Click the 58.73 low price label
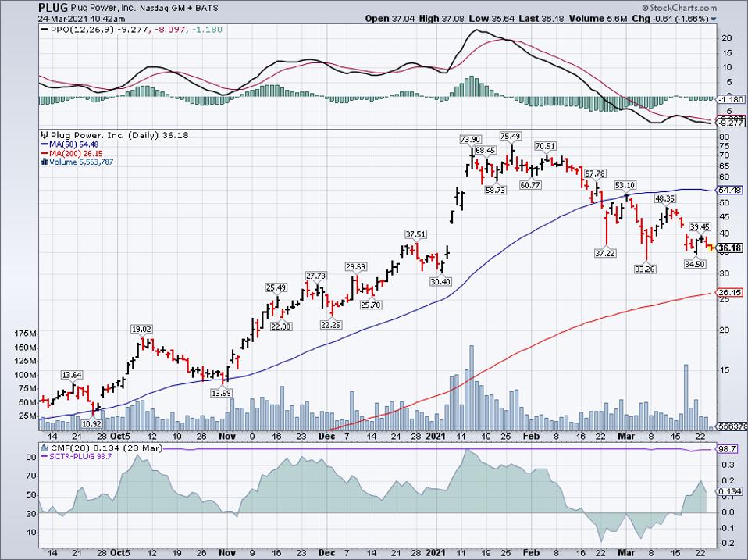 (495, 190)
